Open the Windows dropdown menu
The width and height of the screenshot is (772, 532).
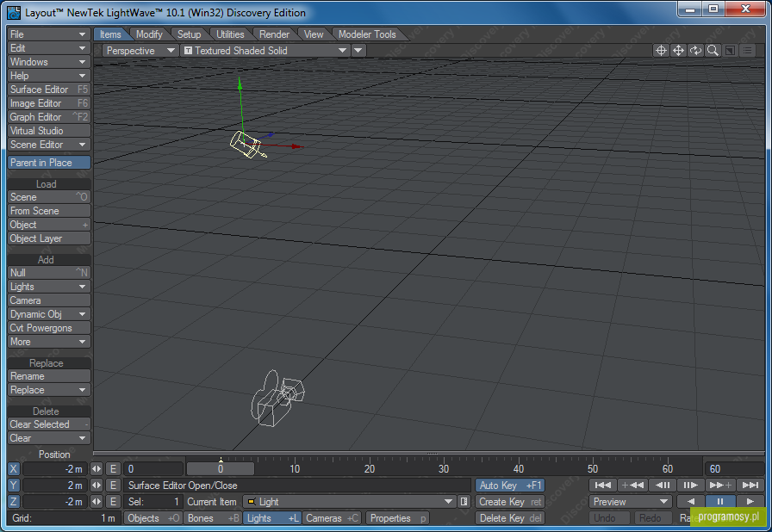pyautogui.click(x=49, y=61)
